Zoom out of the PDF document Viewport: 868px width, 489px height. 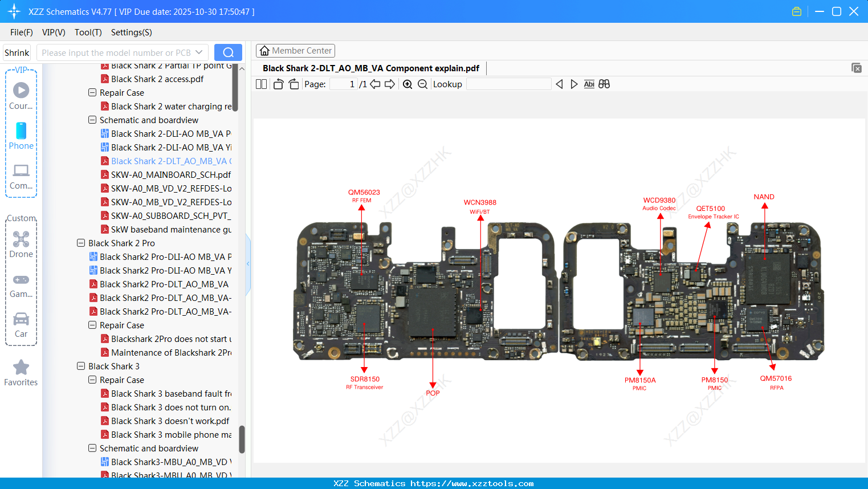coord(422,84)
